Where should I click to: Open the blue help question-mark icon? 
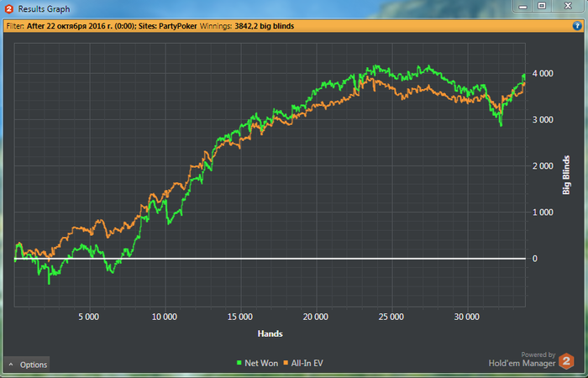point(577,26)
